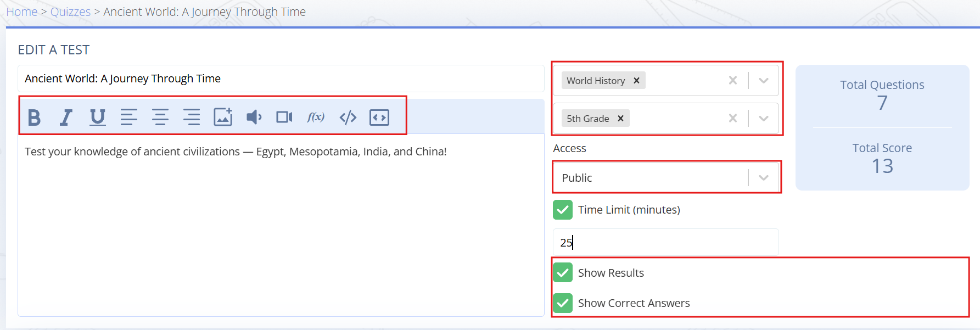Toggle the Show Results checkbox

pyautogui.click(x=563, y=273)
